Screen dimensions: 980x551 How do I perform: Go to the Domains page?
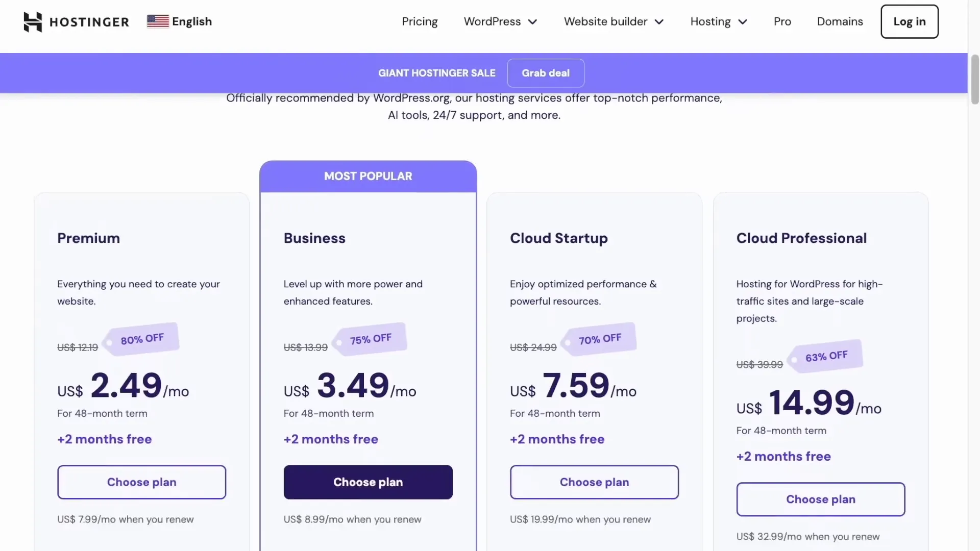tap(840, 21)
